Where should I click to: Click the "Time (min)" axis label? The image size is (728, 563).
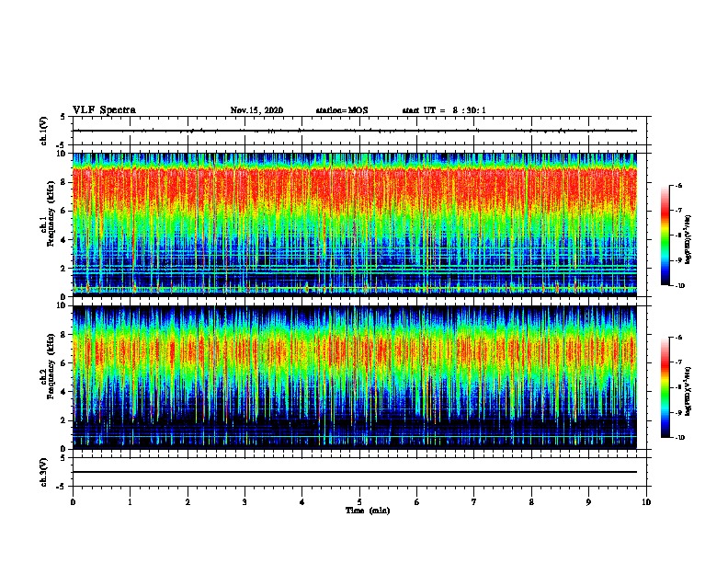(368, 511)
